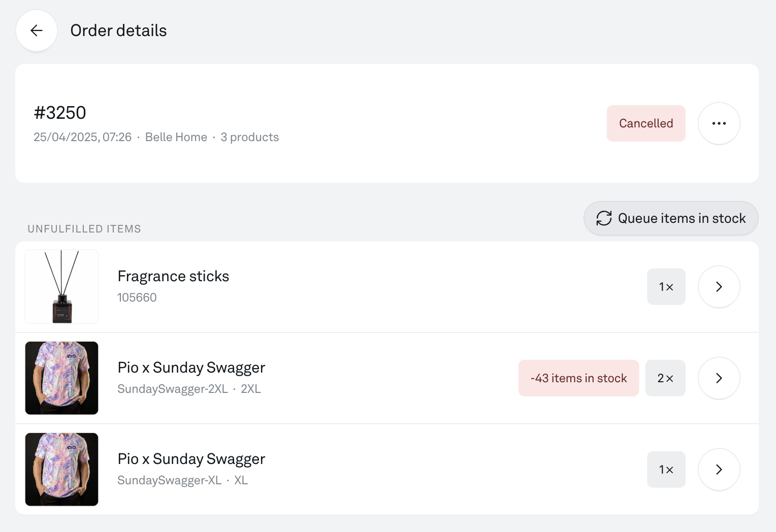Click the Order details page title
Viewport: 776px width, 532px height.
pos(118,30)
